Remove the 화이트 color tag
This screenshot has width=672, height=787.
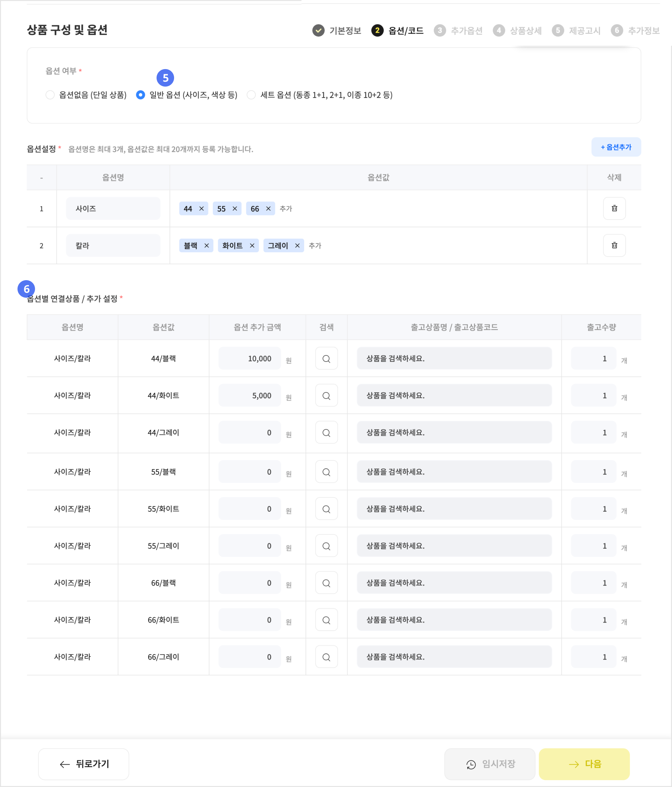(x=252, y=246)
